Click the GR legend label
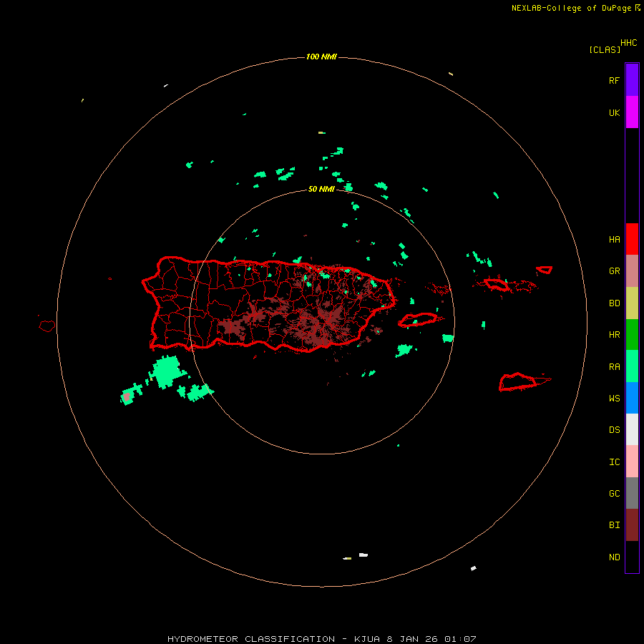The width and height of the screenshot is (644, 644). [614, 271]
